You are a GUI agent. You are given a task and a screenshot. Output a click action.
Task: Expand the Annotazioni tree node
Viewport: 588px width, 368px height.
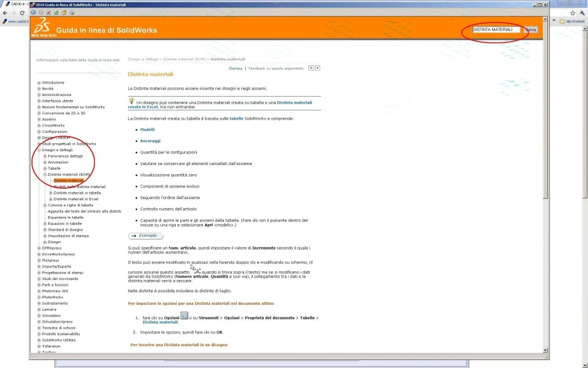45,162
